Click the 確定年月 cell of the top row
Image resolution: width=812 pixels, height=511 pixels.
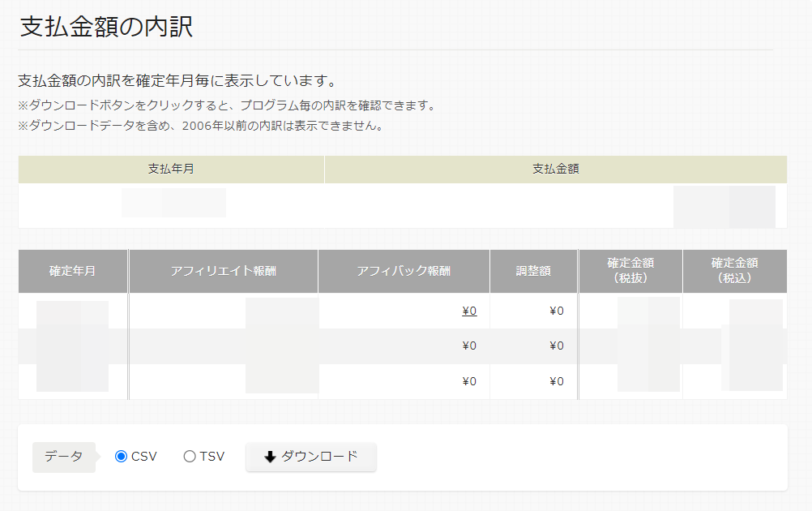(71, 311)
